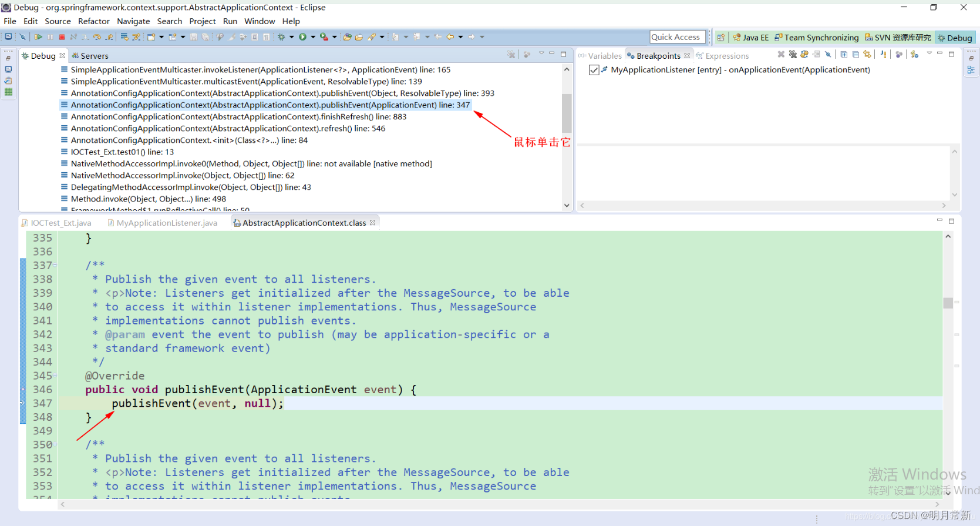Toggle Link with Debug View icon

867,54
